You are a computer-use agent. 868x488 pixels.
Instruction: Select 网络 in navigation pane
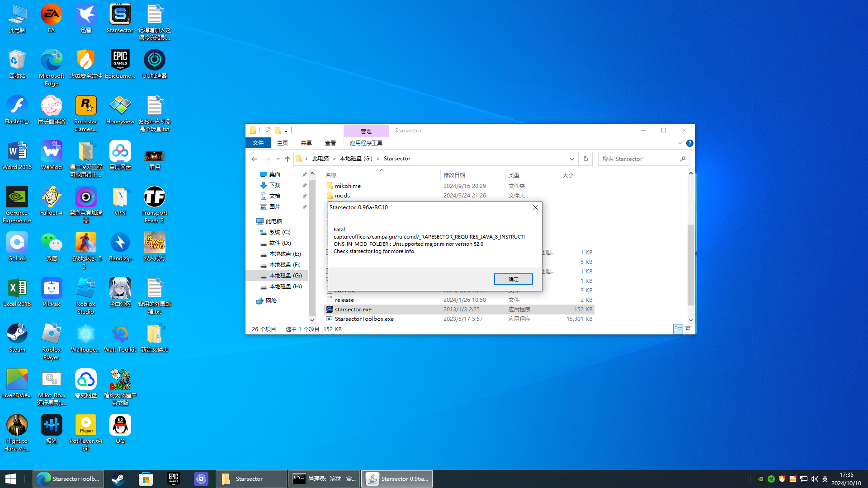click(271, 301)
